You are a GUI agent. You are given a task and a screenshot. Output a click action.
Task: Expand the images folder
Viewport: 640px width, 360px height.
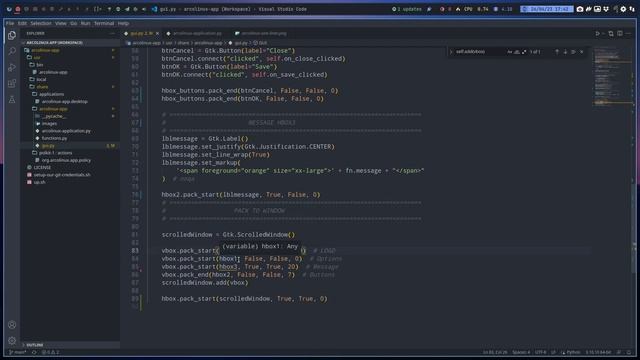point(49,124)
